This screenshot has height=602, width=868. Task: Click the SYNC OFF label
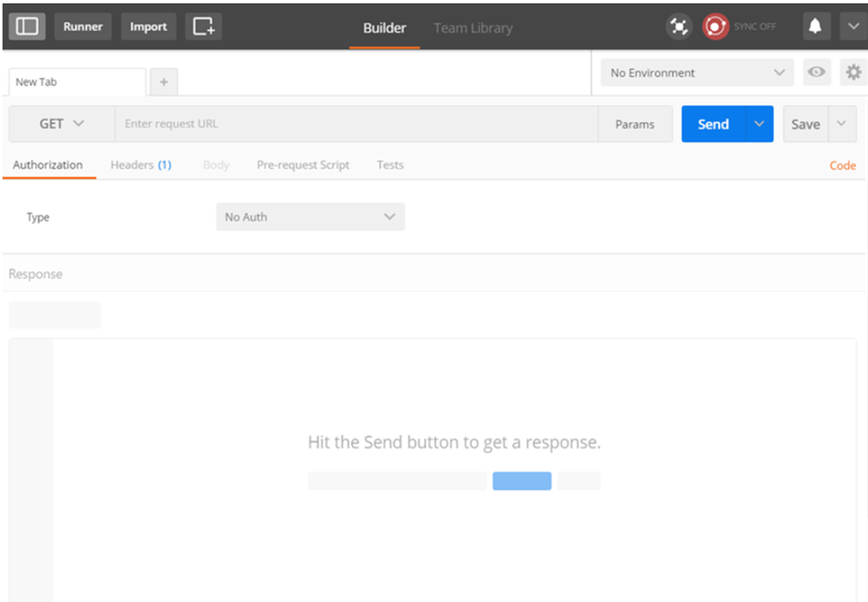(754, 26)
